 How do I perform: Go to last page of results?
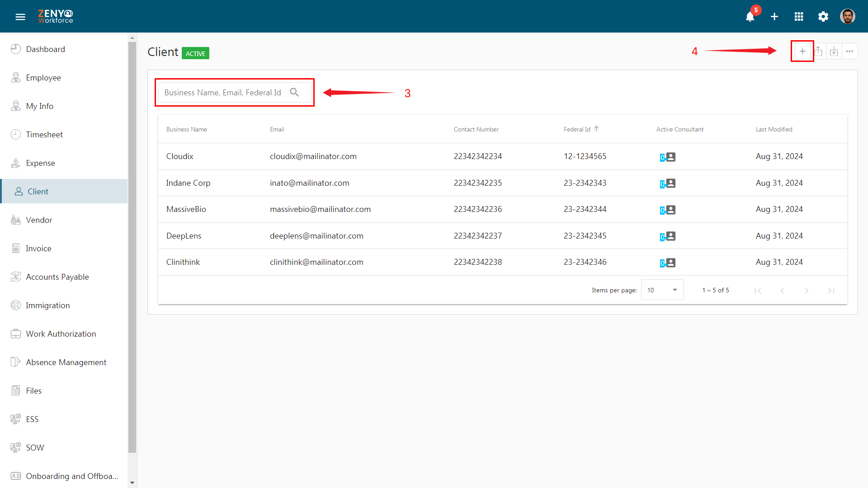click(x=831, y=291)
